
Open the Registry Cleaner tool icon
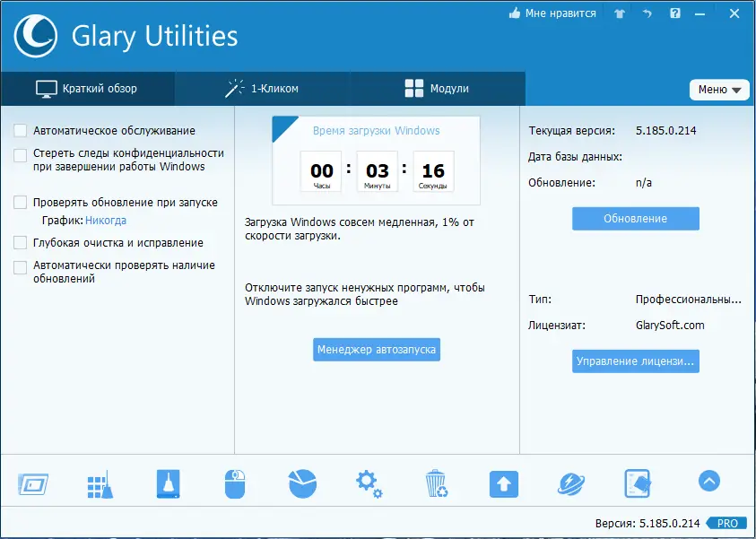[x=100, y=484]
